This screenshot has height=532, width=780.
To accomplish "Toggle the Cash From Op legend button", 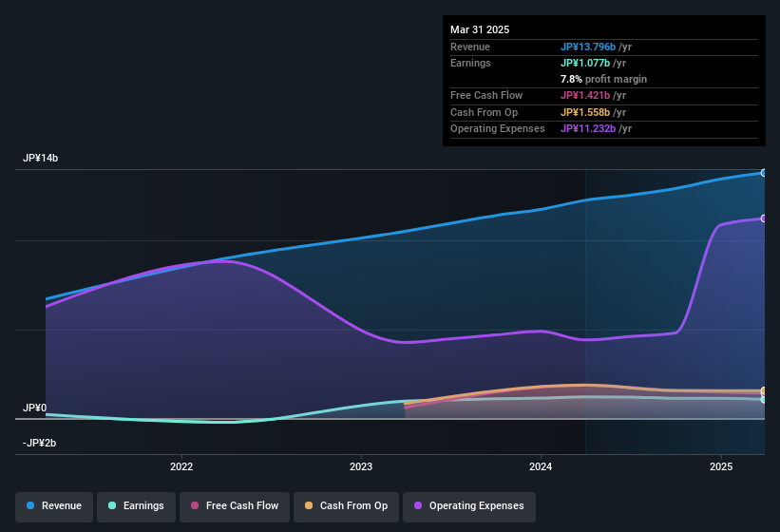I will point(346,506).
